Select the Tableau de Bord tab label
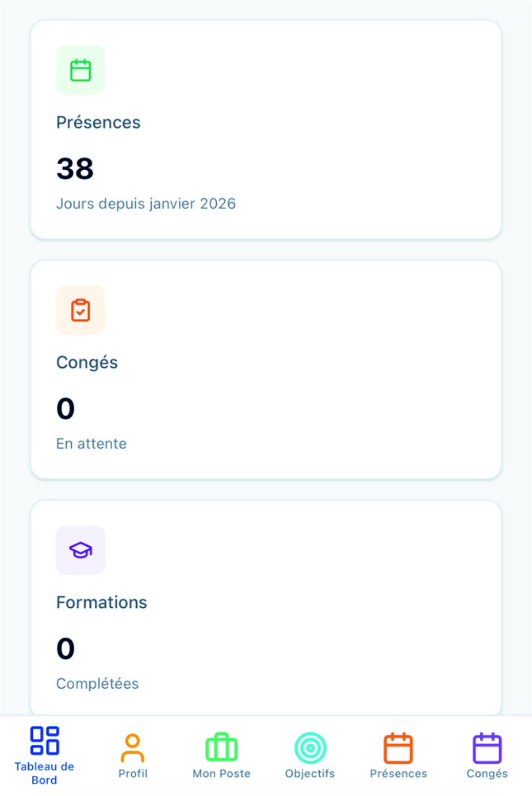 [45, 773]
